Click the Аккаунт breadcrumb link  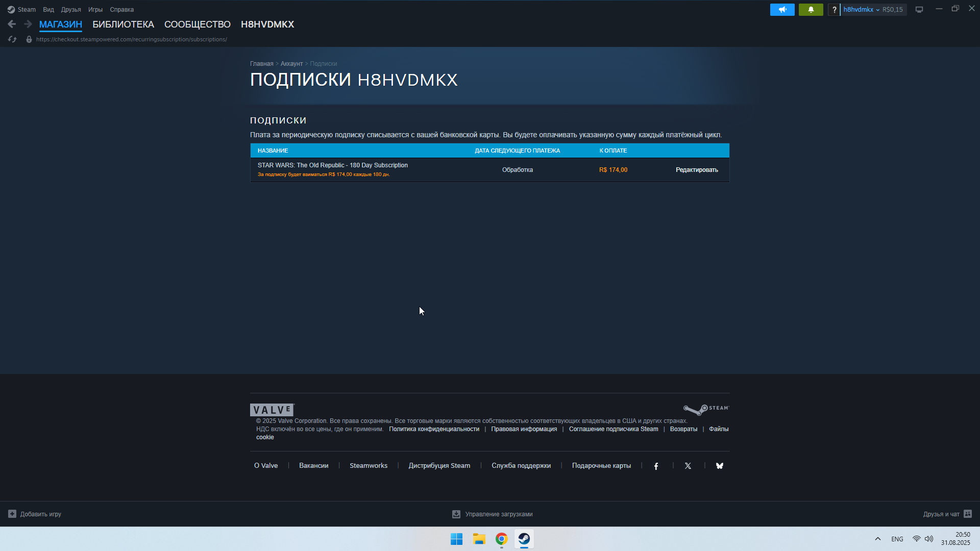(x=291, y=64)
